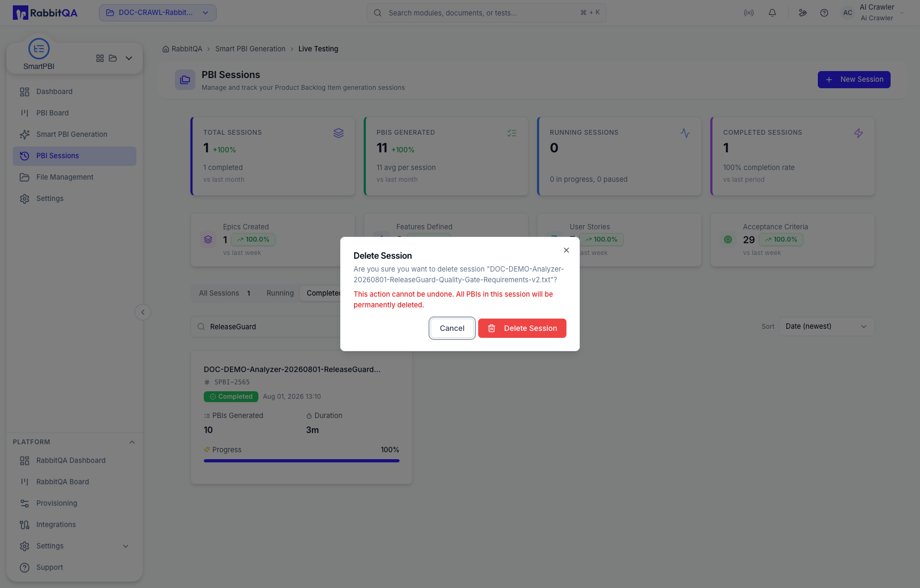Click the session progress bar
The height and width of the screenshot is (588, 920).
[x=302, y=461]
